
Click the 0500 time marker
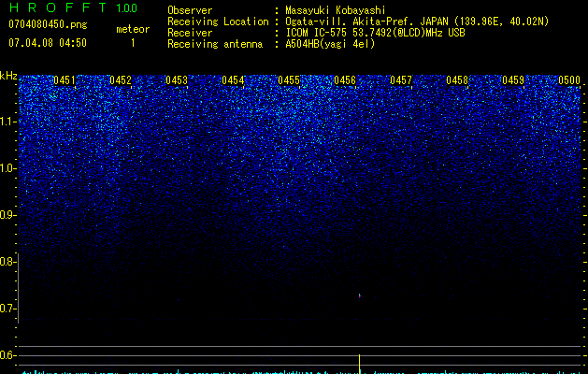click(569, 80)
